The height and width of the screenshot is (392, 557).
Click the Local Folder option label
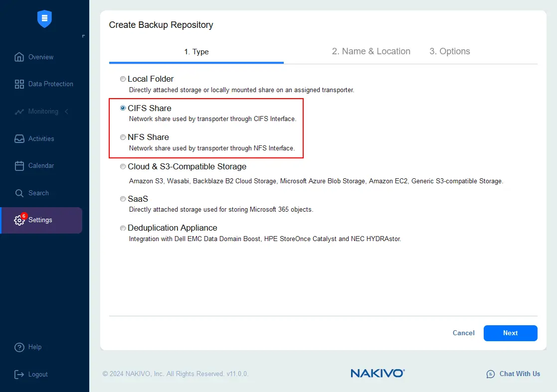pyautogui.click(x=151, y=79)
